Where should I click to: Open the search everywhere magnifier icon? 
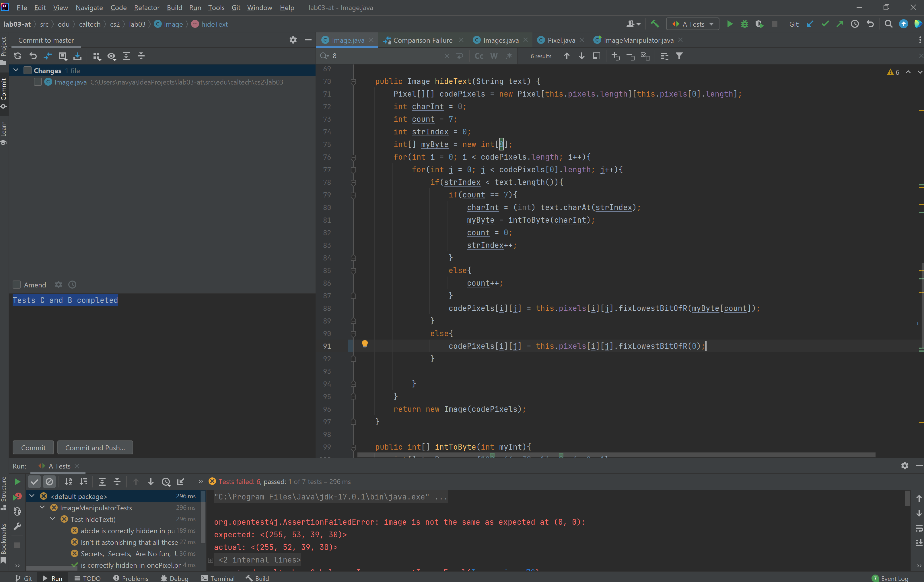click(x=888, y=24)
